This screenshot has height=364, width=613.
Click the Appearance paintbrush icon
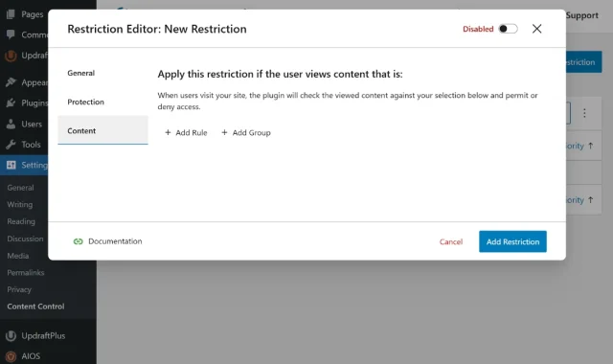(11, 82)
